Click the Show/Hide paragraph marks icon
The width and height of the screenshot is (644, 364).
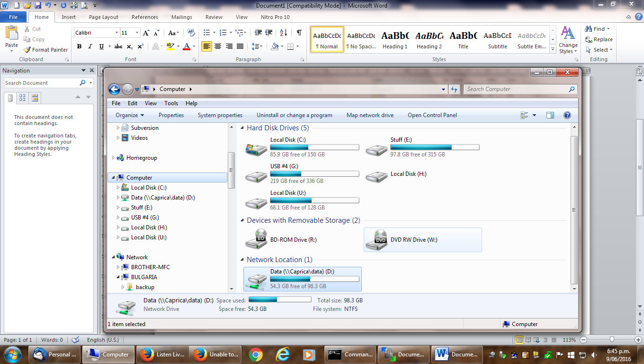click(x=299, y=33)
